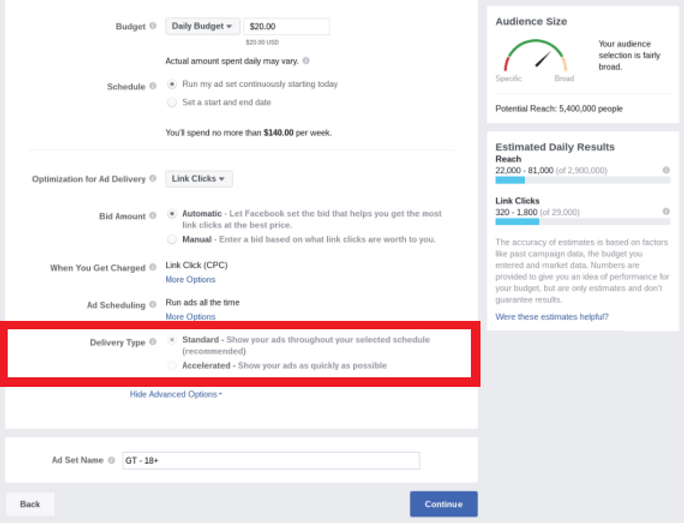Click the 'Estimated Daily Results' heading
This screenshot has height=523, width=684.
[555, 147]
